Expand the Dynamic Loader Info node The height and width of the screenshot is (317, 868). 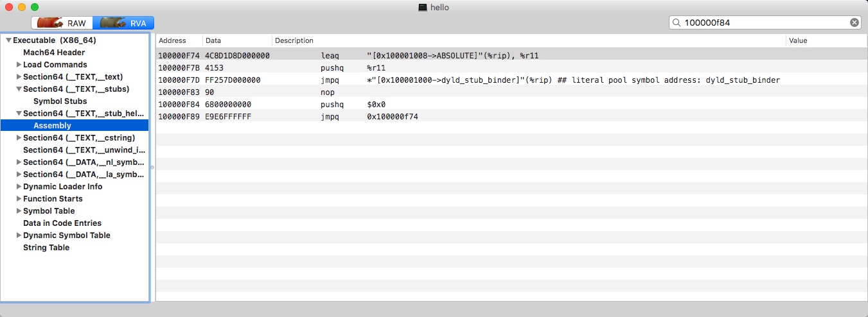pos(19,187)
